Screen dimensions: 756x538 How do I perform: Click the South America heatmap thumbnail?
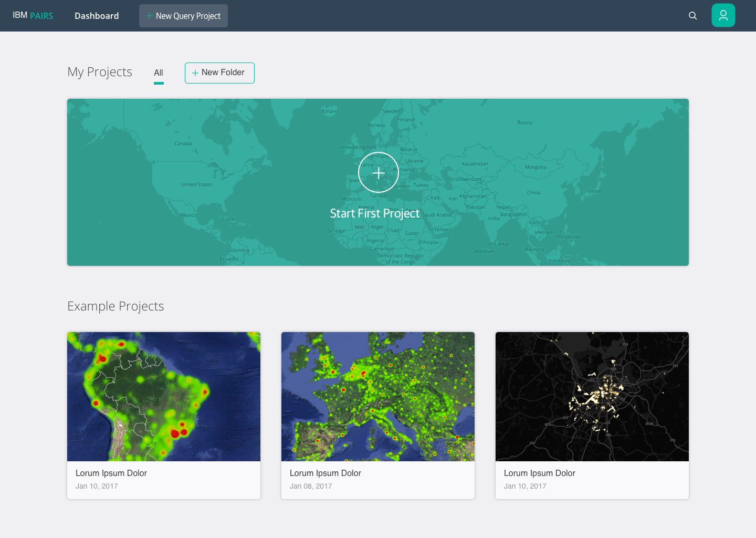(x=163, y=396)
